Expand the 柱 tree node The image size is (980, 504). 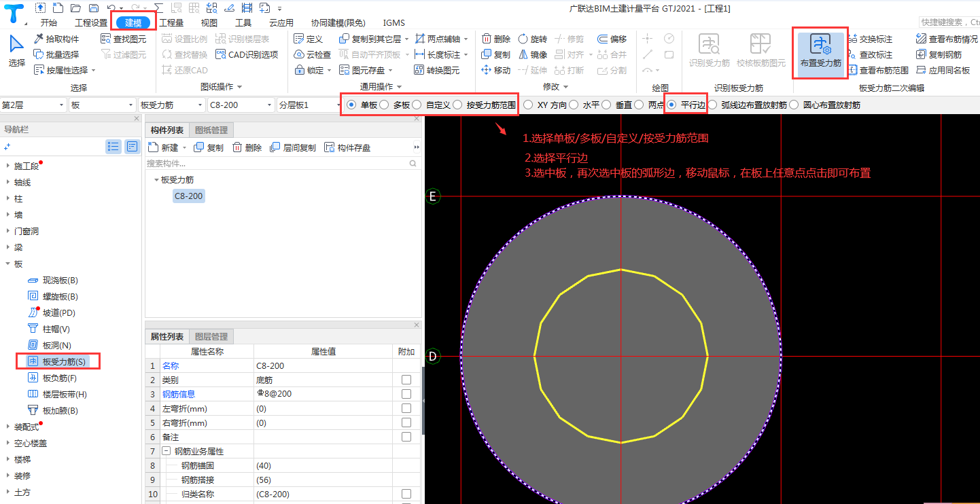click(x=8, y=198)
